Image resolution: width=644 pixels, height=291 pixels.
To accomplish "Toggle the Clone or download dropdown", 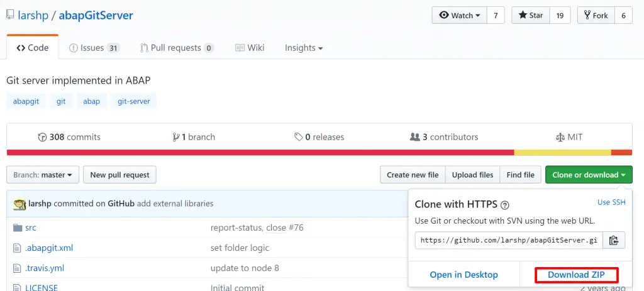I will [x=589, y=175].
